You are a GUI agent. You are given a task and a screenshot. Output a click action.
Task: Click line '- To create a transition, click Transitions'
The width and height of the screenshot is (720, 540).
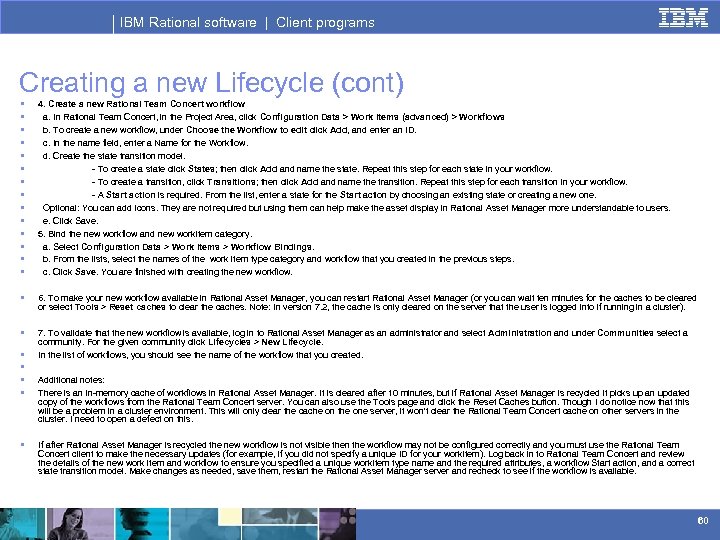tap(360, 182)
